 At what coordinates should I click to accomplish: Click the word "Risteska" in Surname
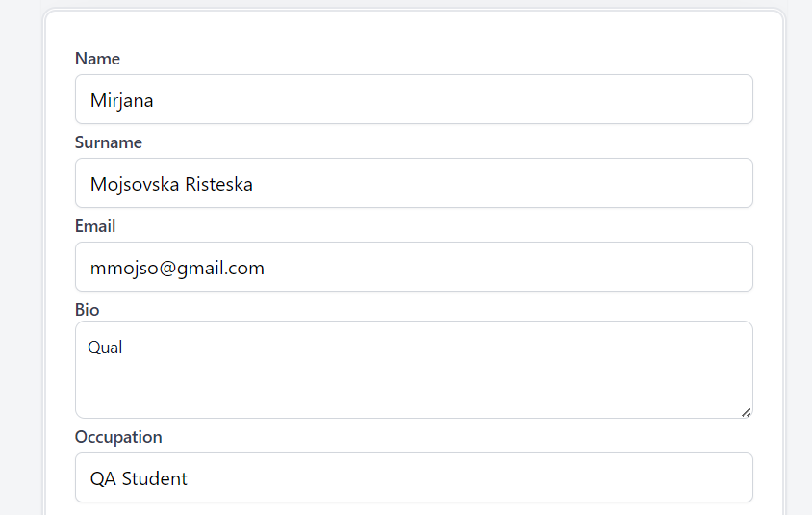click(218, 184)
